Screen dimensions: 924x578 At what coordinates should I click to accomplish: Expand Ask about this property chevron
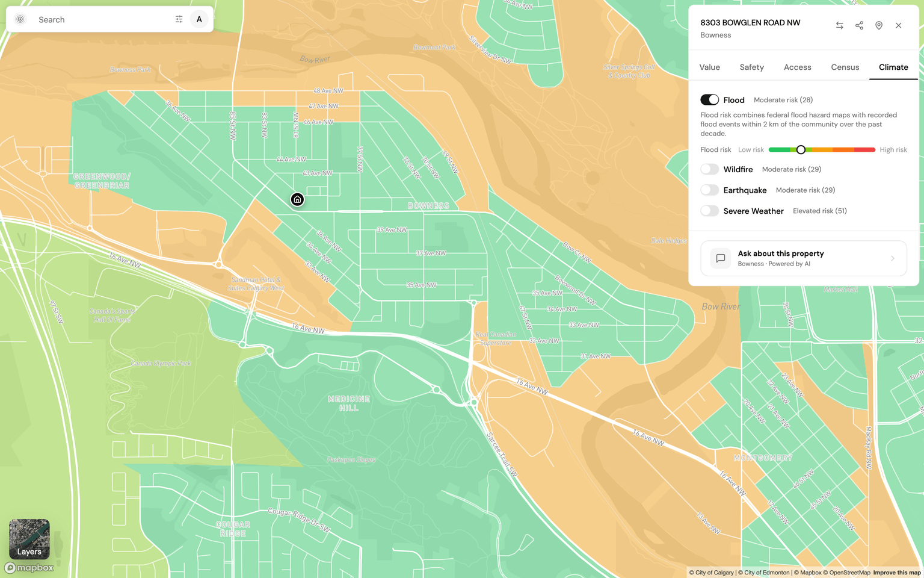tap(893, 258)
